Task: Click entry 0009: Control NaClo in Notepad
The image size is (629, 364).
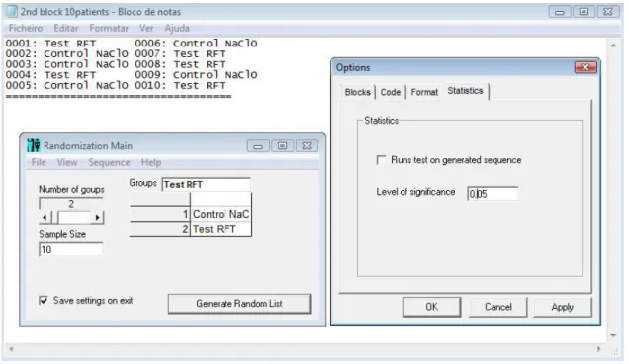Action: (196, 75)
